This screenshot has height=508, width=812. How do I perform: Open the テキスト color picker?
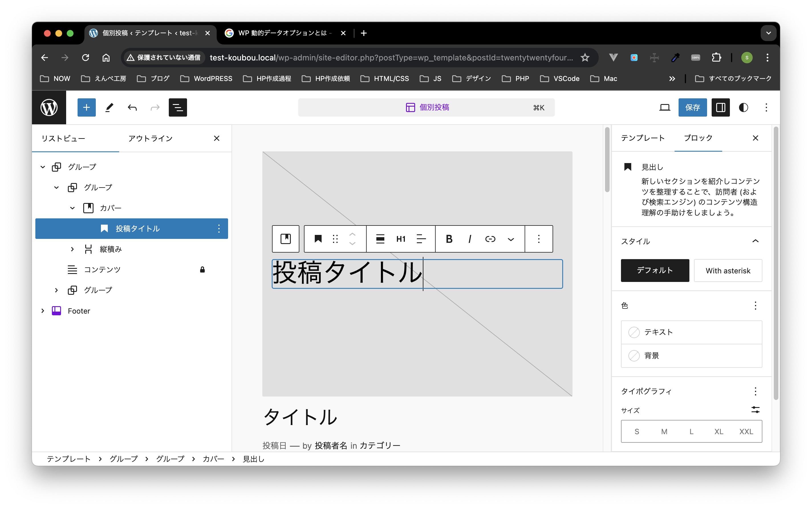691,332
